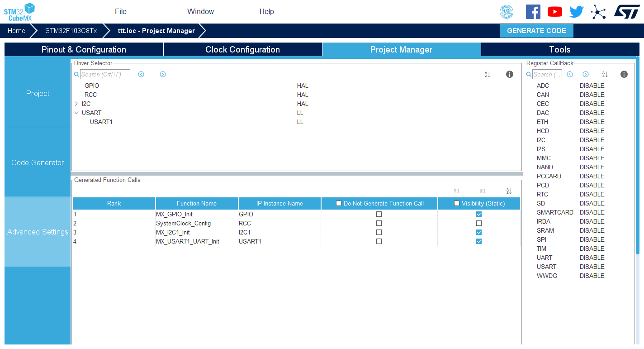Viewport: 644px width, 349px height.
Task: Check Do Not Generate for MX_USART1_UART_Init
Action: point(379,241)
